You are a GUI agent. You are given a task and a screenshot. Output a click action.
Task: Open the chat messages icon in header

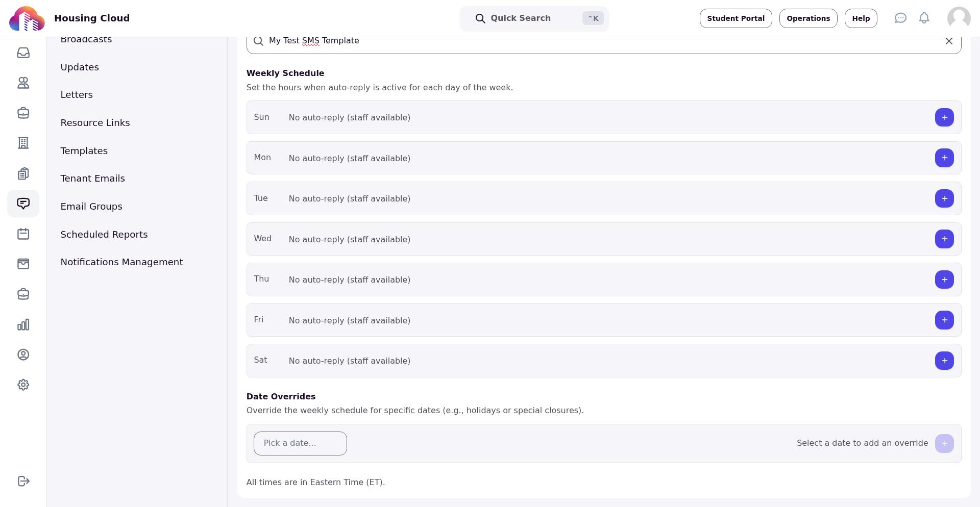[x=900, y=18]
